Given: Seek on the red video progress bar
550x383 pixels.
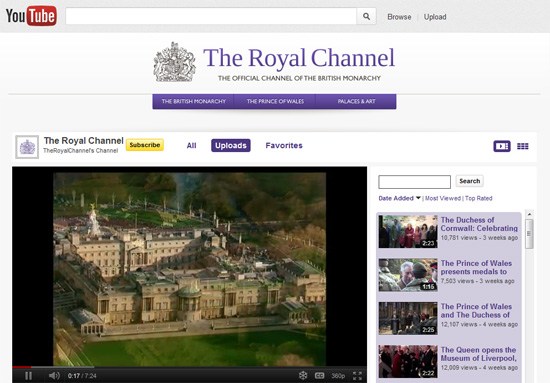Looking at the screenshot, I should click(22, 367).
